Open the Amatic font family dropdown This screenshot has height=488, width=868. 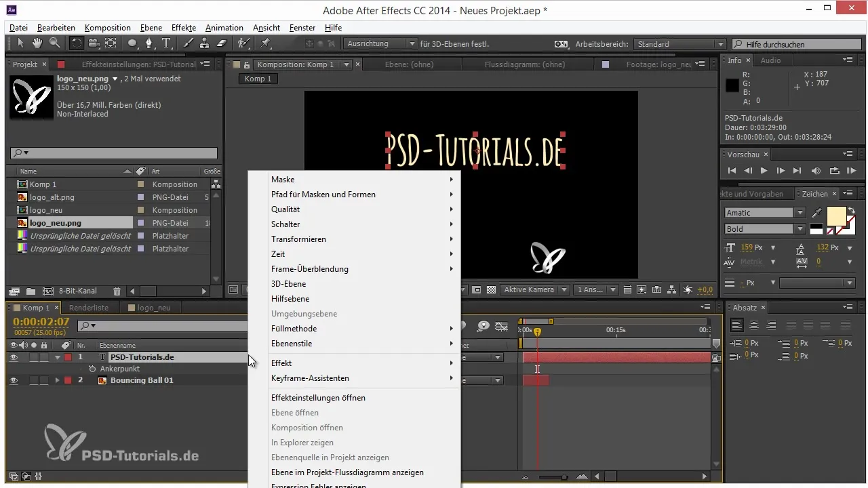point(800,213)
